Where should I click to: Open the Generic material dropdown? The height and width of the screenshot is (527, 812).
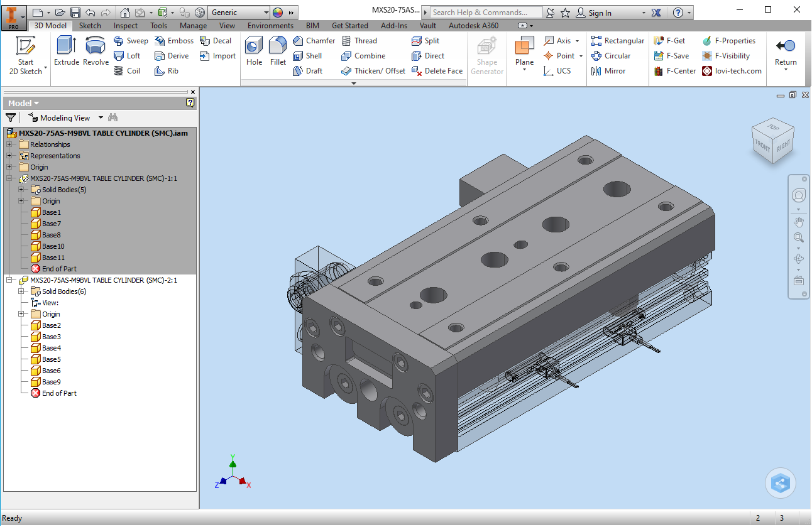(x=266, y=13)
